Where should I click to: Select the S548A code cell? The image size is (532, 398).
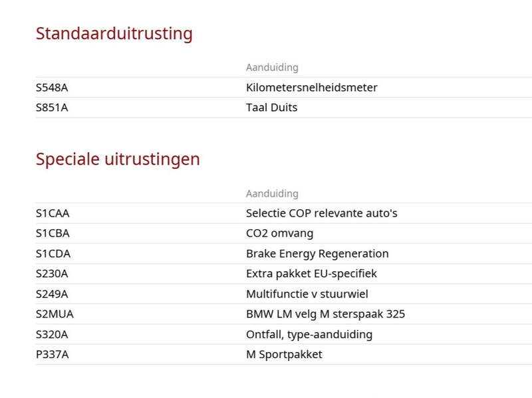(x=52, y=88)
